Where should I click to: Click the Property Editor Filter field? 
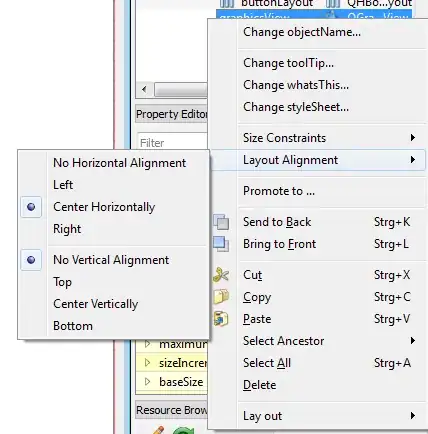click(x=173, y=143)
